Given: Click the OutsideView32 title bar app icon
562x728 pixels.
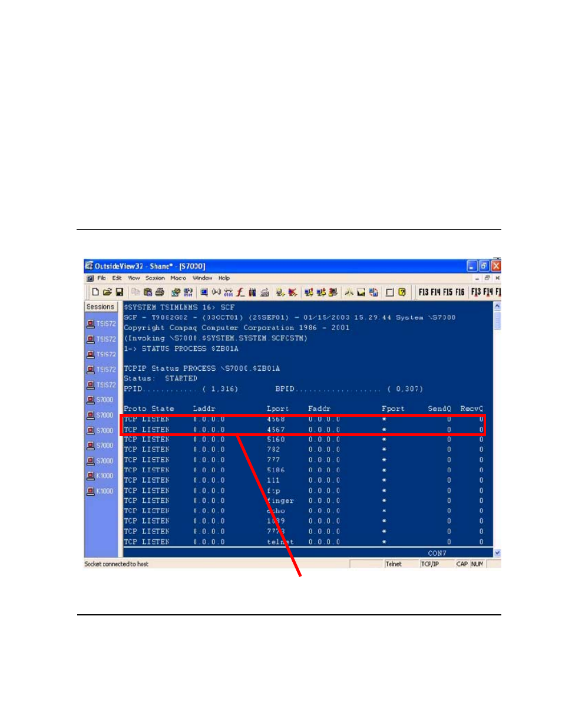Looking at the screenshot, I should 89,266.
